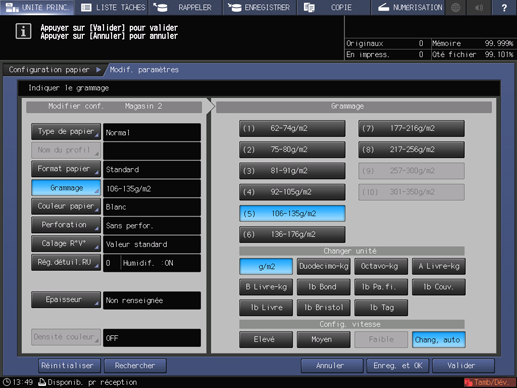The image size is (517, 388).
Task: Click the disabled Nom du profil button
Action: coord(66,150)
